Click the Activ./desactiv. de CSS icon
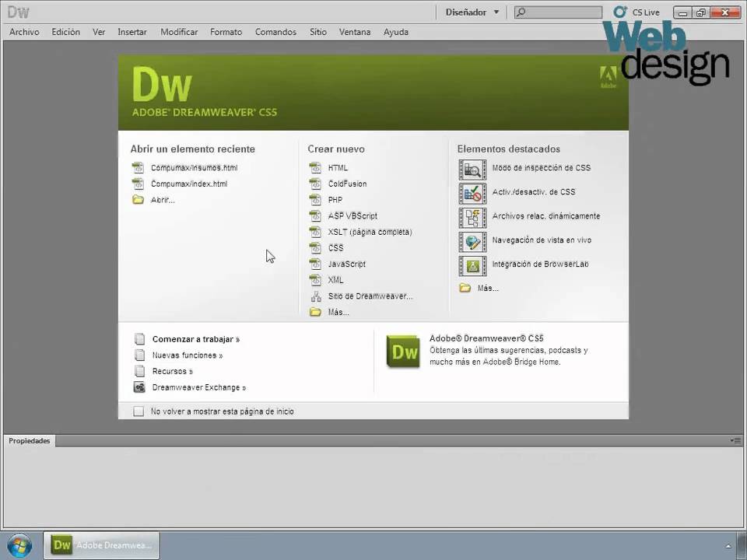 [472, 194]
